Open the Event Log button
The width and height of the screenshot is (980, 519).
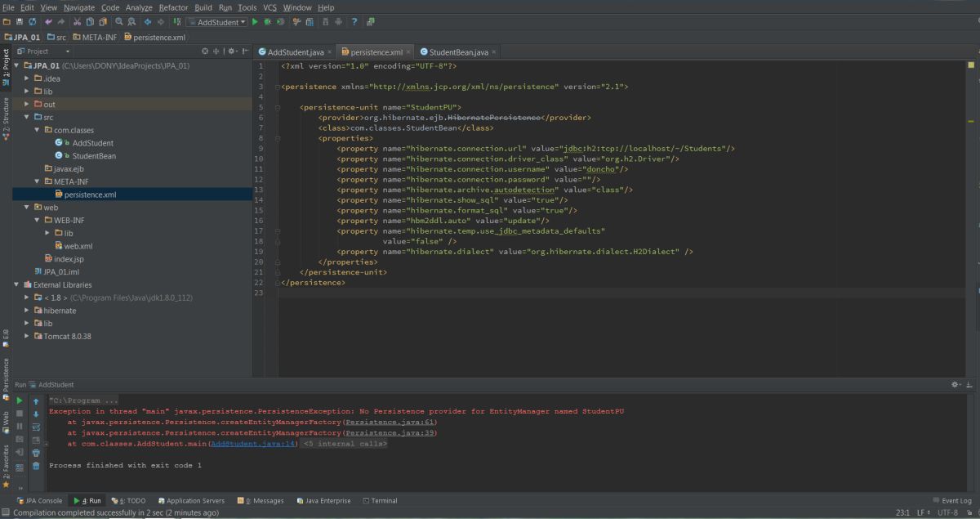click(952, 500)
